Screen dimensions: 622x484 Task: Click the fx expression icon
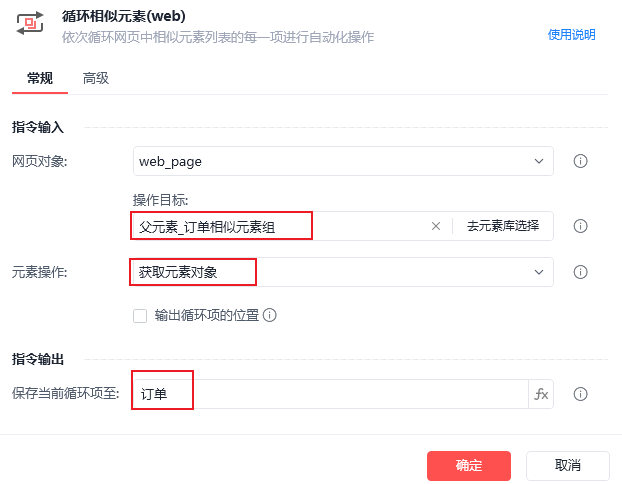click(541, 394)
